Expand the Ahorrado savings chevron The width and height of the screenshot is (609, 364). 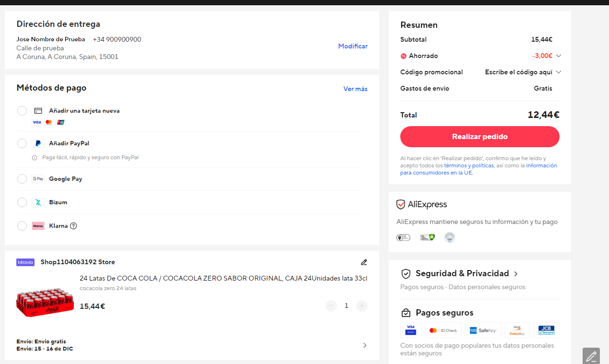tap(559, 56)
